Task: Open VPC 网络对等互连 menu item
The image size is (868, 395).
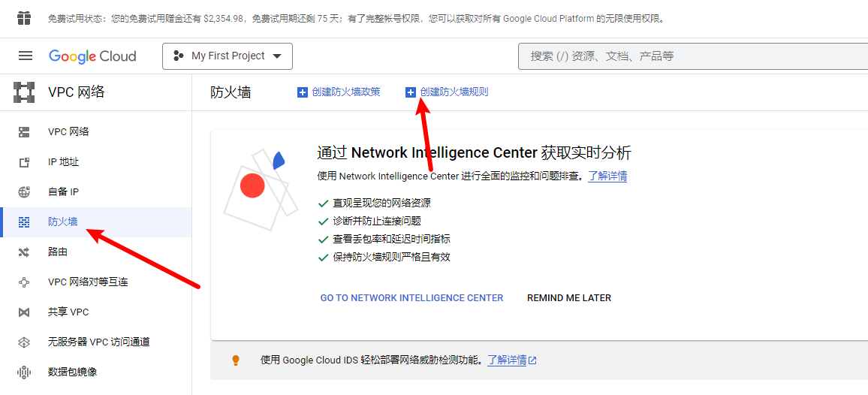Action: [x=88, y=282]
